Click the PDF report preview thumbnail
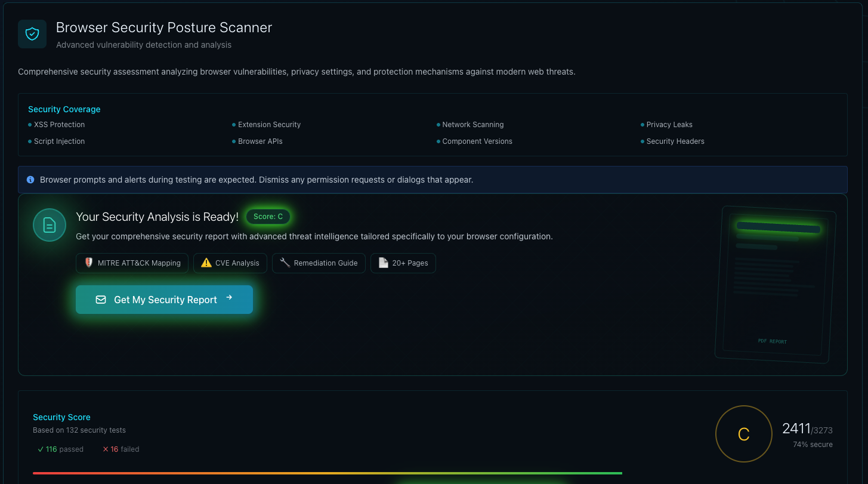 click(775, 285)
